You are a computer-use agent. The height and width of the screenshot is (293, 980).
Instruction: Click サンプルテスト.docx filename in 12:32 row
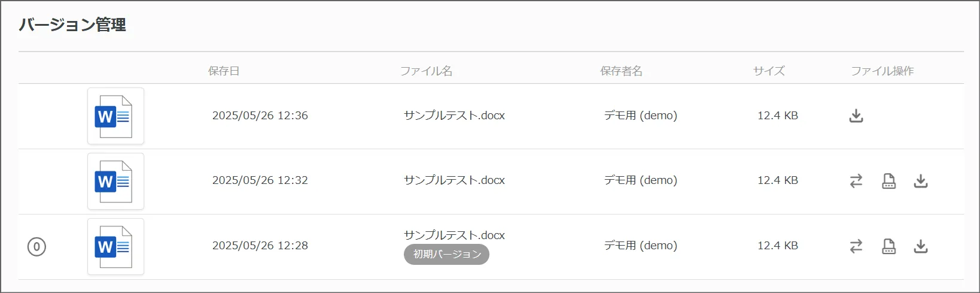[454, 180]
